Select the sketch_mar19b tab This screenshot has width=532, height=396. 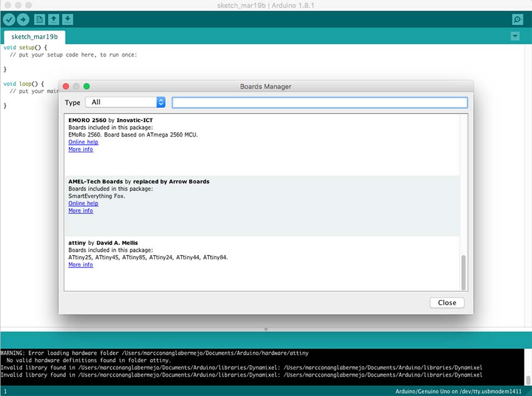pyautogui.click(x=34, y=37)
